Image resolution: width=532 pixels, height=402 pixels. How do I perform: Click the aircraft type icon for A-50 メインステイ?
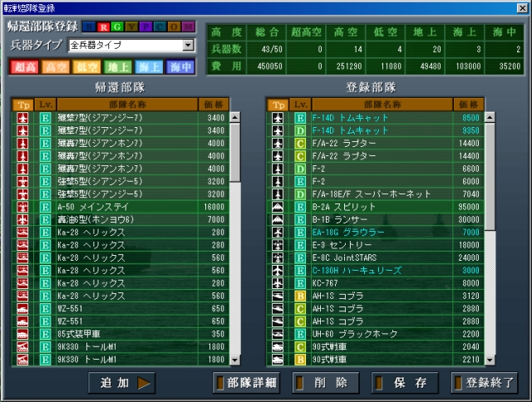pos(22,207)
